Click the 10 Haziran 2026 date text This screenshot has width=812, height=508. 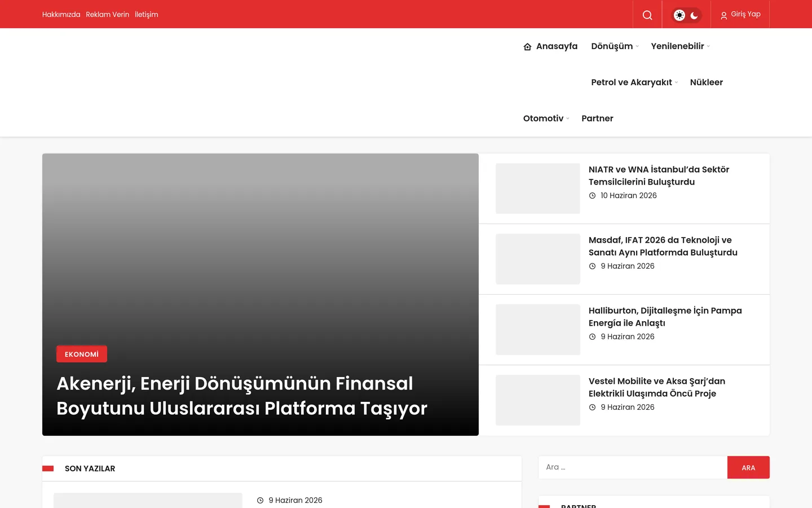629,196
